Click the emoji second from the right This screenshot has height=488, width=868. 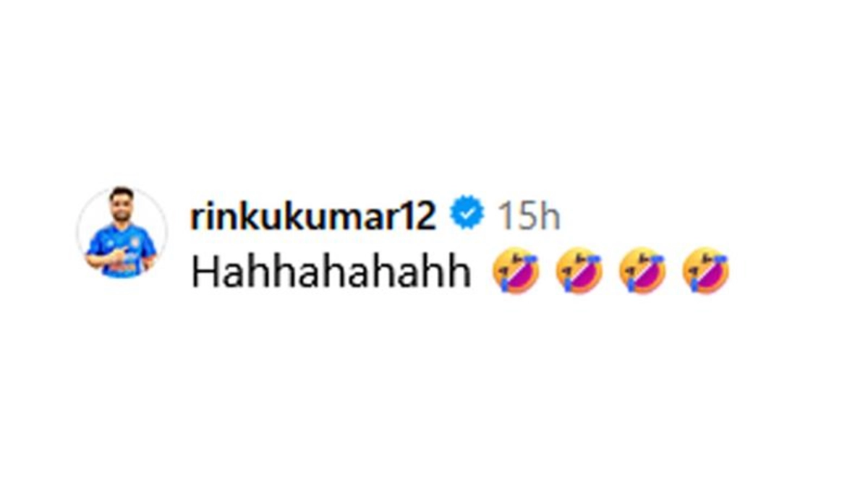[642, 271]
